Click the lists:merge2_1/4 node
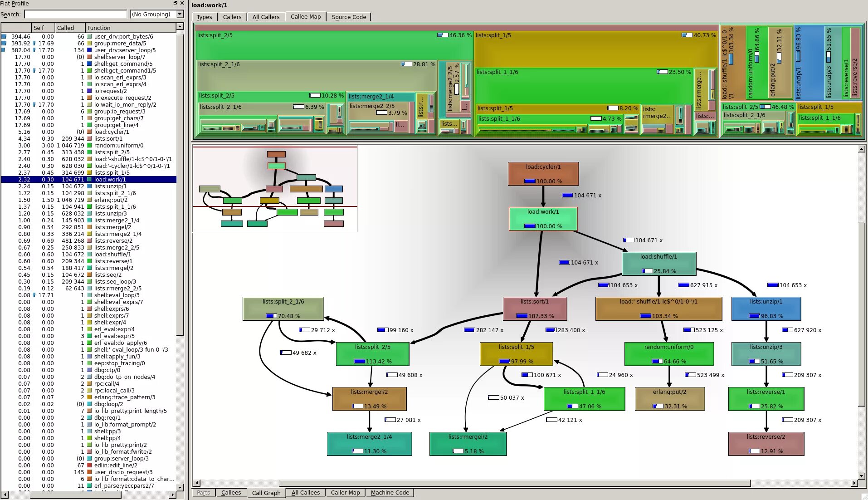 coord(369,444)
